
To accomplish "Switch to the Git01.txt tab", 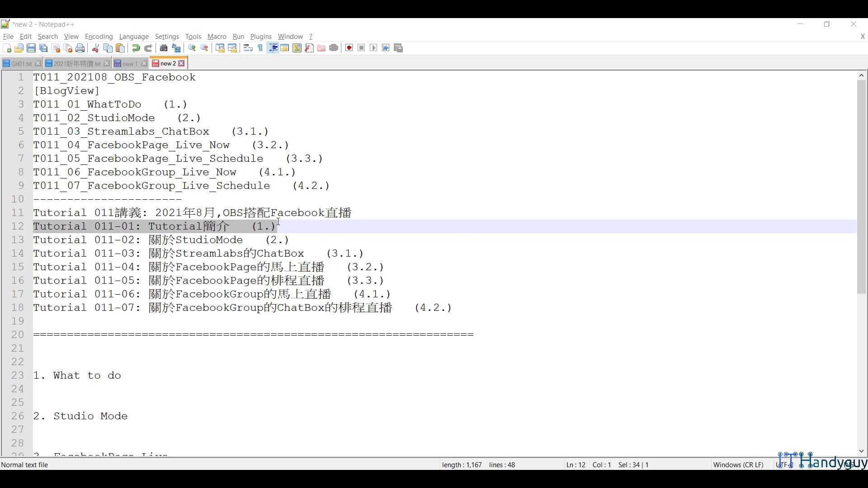I will (x=21, y=64).
